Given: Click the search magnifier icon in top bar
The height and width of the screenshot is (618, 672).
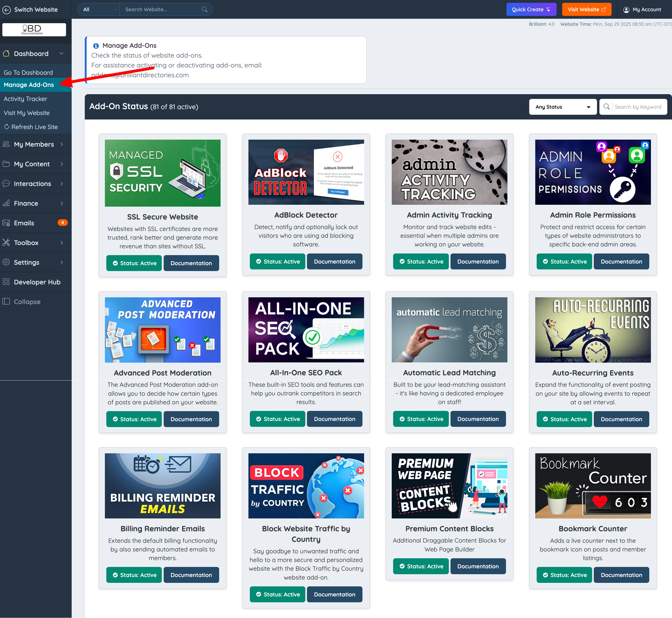Looking at the screenshot, I should 204,9.
